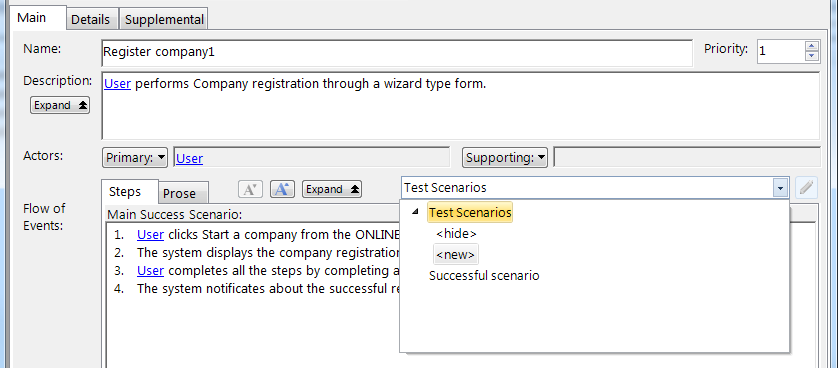This screenshot has height=368, width=838.
Task: Open the Test Scenarios combo box arrow
Action: coord(780,188)
